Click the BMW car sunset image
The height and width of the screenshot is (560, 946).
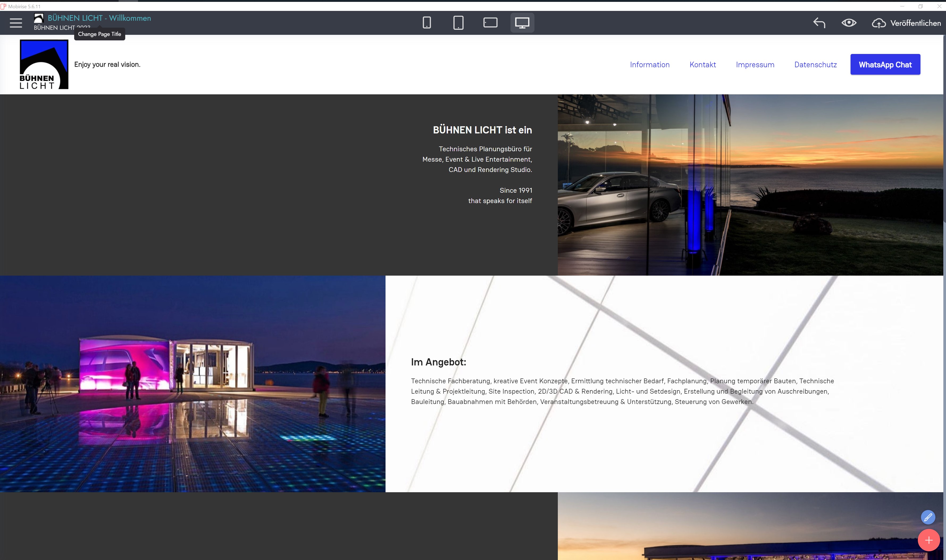coord(750,185)
